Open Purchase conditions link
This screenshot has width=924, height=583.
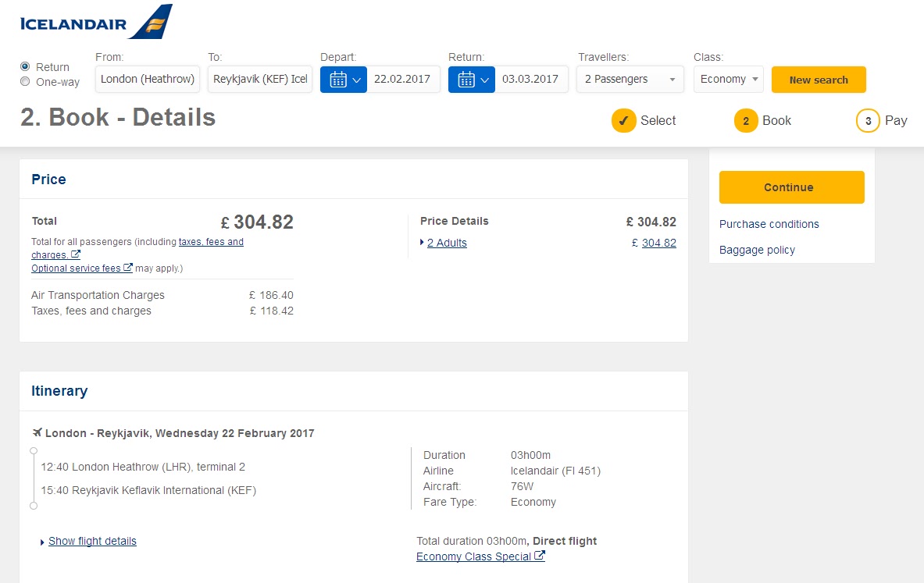(769, 224)
